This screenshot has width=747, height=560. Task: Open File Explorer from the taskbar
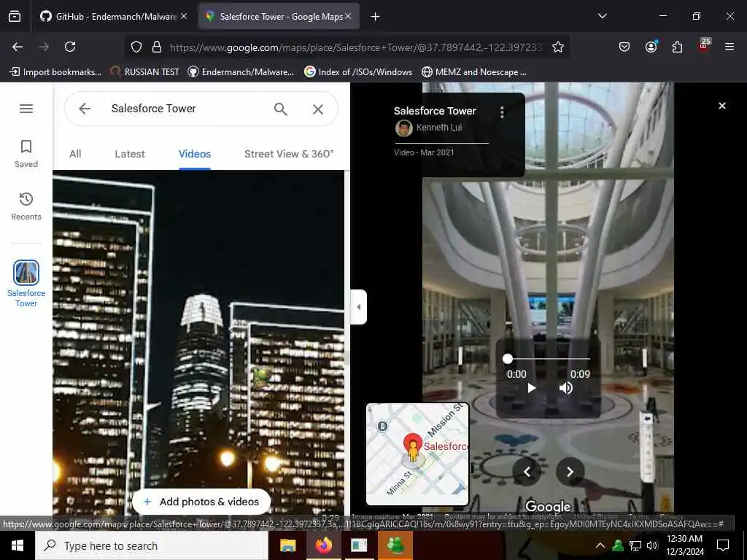287,545
